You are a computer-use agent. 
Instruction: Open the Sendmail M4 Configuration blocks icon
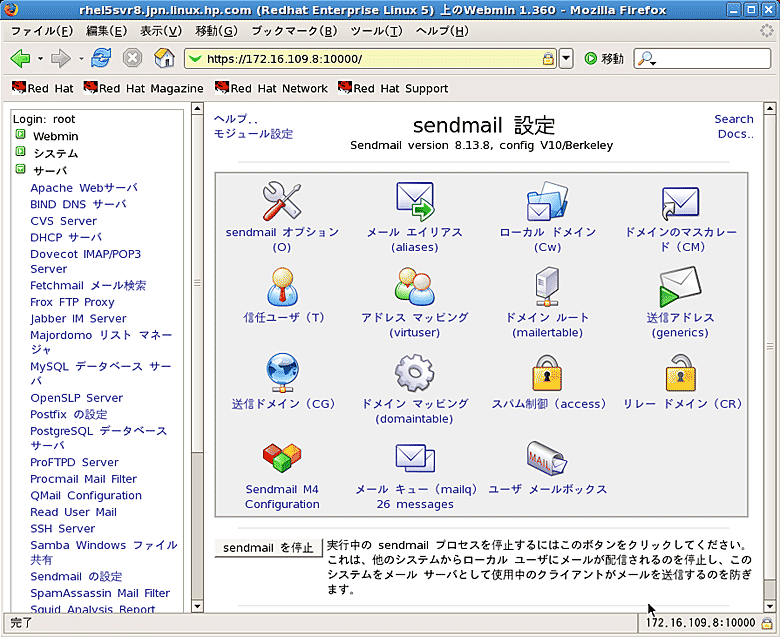pos(282,457)
